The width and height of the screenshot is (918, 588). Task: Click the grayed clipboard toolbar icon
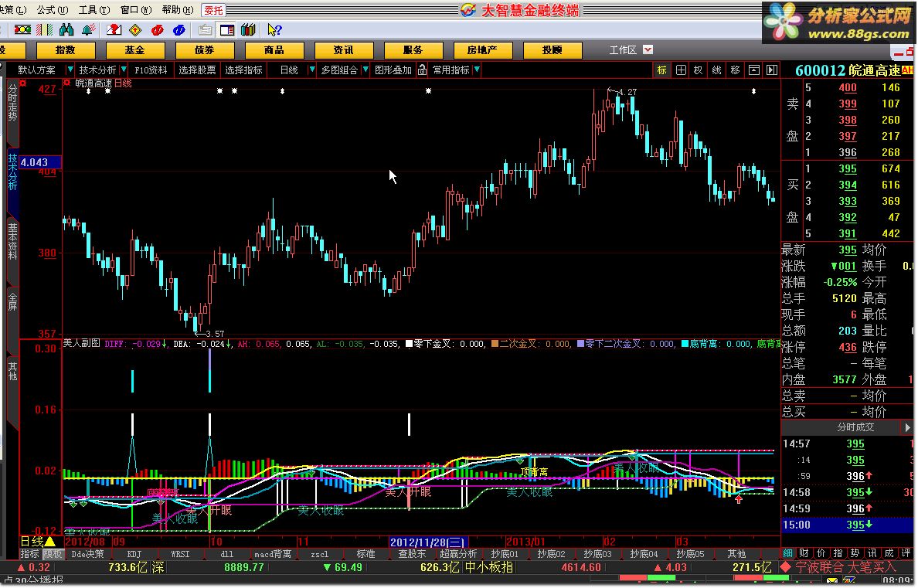click(205, 30)
